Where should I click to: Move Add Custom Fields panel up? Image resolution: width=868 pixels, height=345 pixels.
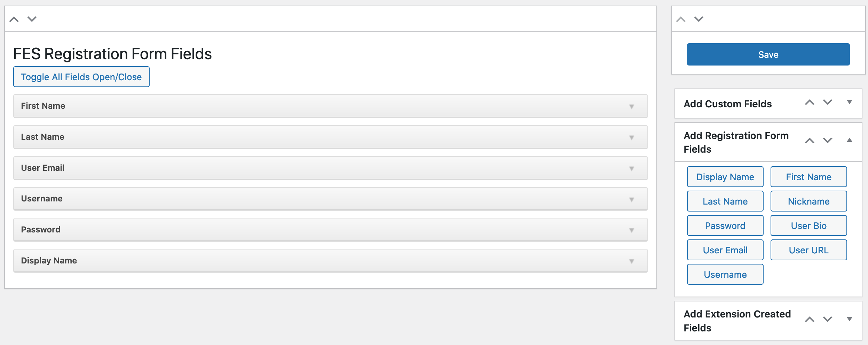[810, 102]
